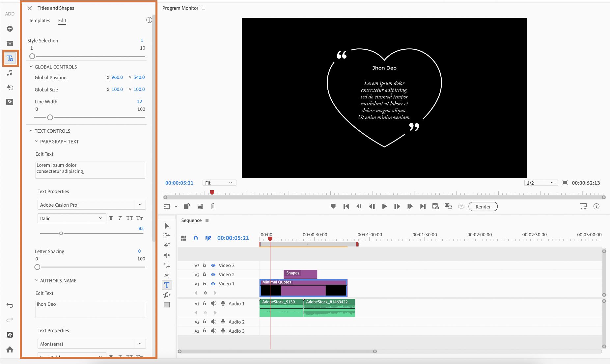Click the Line Width slider handle

click(50, 117)
